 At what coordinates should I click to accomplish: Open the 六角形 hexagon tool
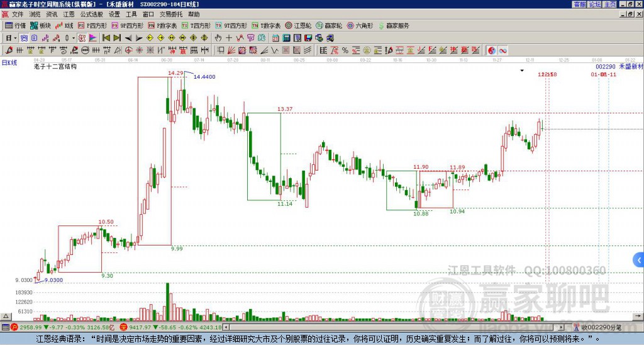360,25
